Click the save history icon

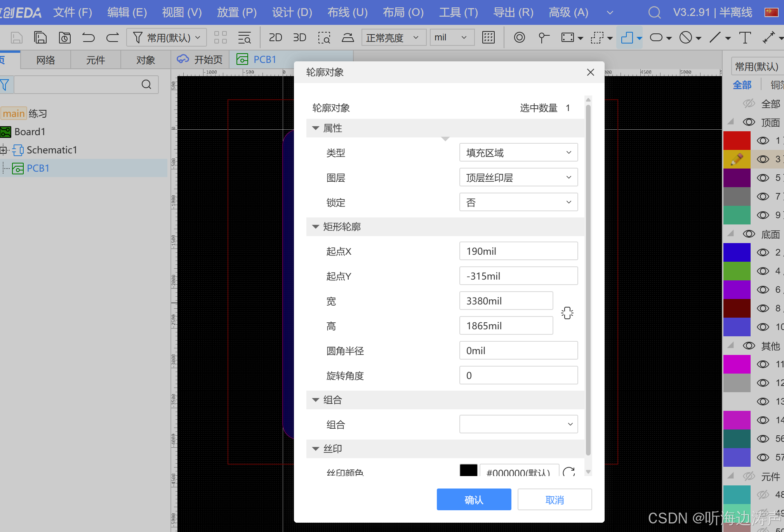click(64, 38)
